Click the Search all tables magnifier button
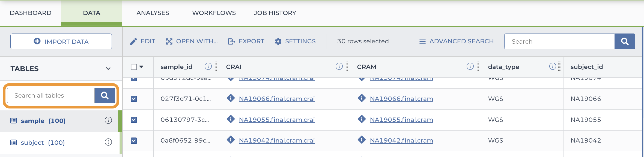 point(105,95)
